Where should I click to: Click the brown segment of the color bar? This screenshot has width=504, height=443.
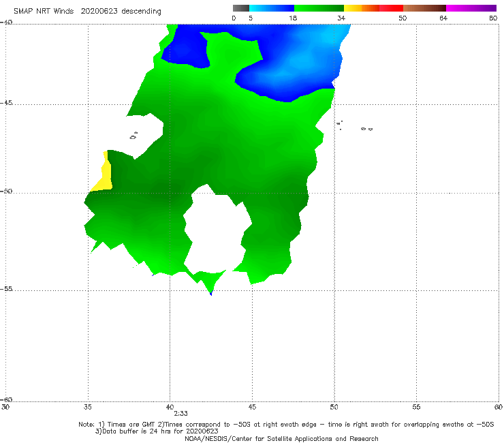424,8
